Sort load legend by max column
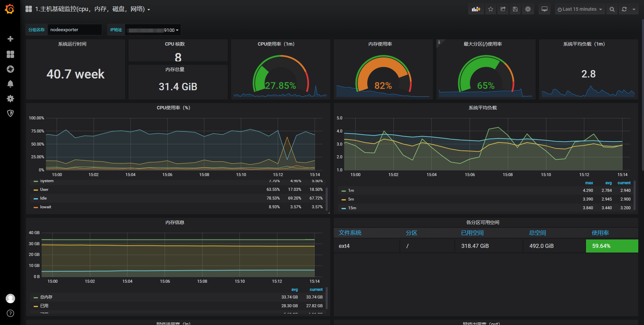The width and height of the screenshot is (644, 325). [589, 183]
